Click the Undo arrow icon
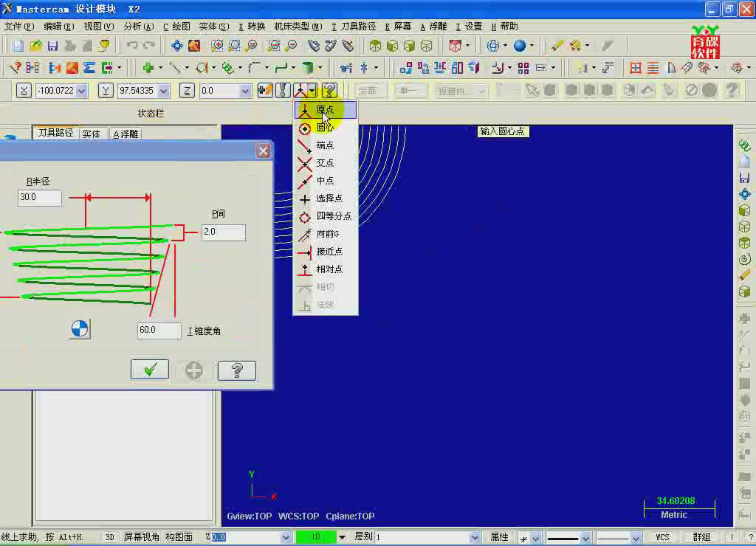 (131, 46)
